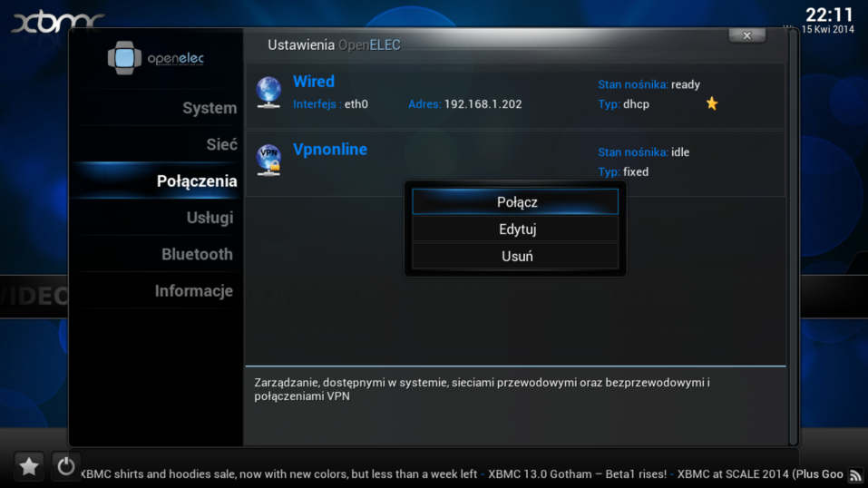Click the XBMC logo

click(x=58, y=22)
